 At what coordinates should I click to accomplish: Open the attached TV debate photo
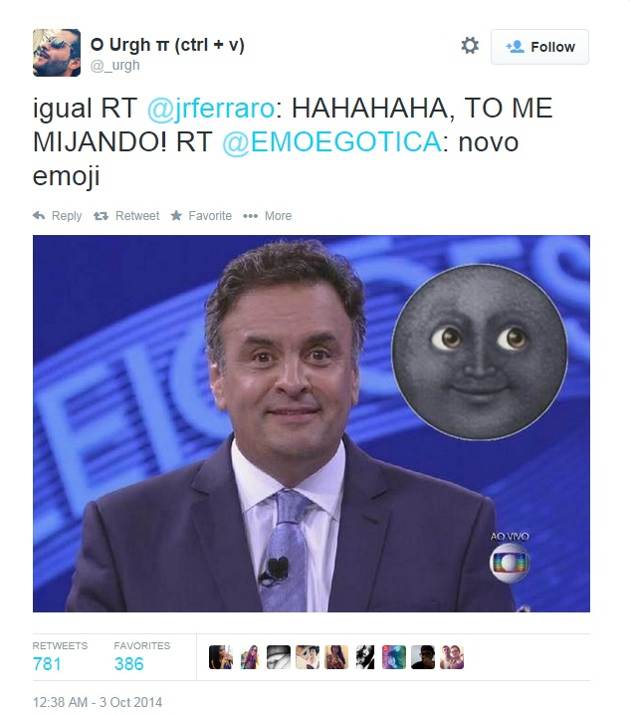click(x=311, y=423)
